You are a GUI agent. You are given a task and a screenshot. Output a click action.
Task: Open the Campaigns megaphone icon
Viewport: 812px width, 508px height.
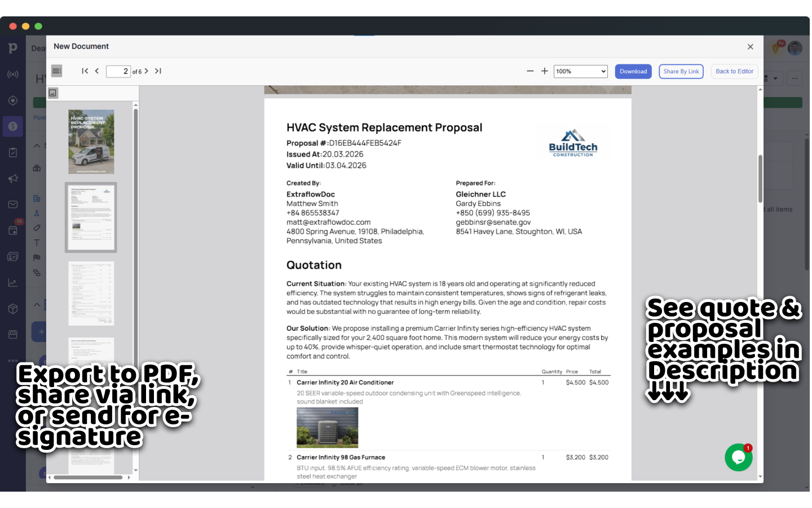coord(13,178)
